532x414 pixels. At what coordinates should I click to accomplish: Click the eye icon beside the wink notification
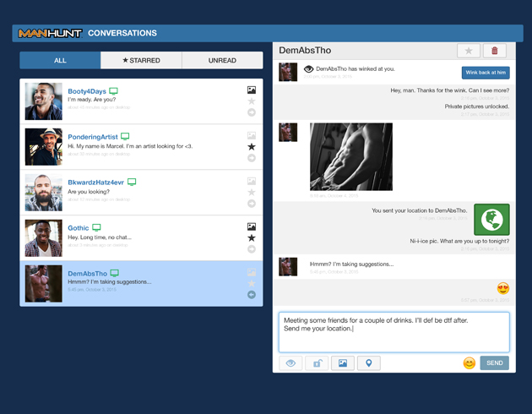(308, 69)
